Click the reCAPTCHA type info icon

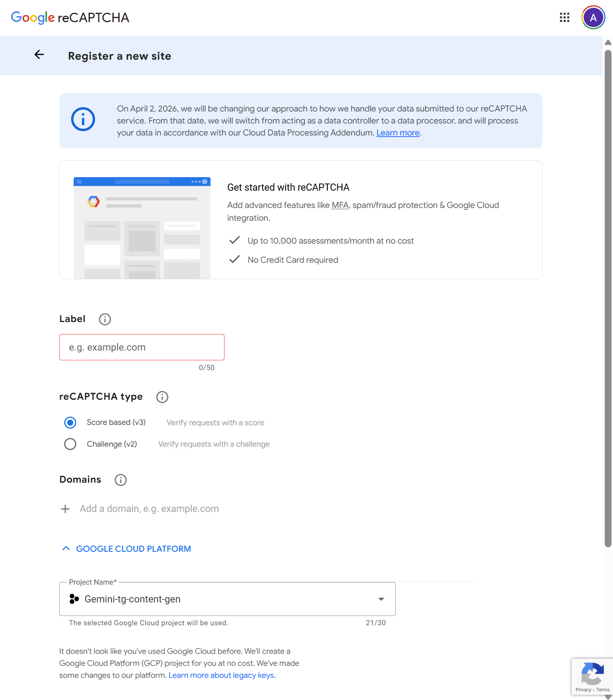tap(162, 397)
